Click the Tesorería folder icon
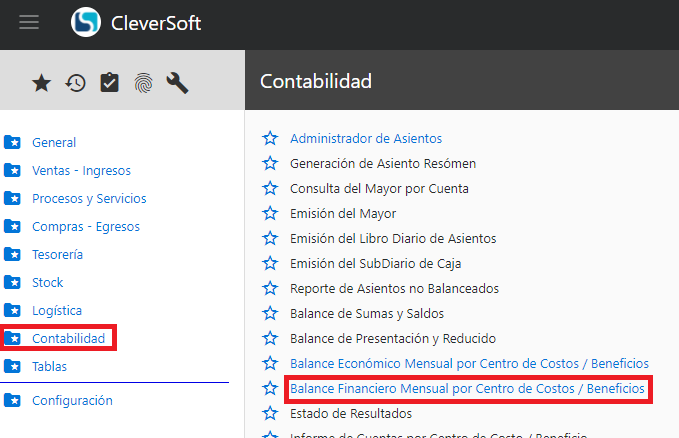 [12, 255]
